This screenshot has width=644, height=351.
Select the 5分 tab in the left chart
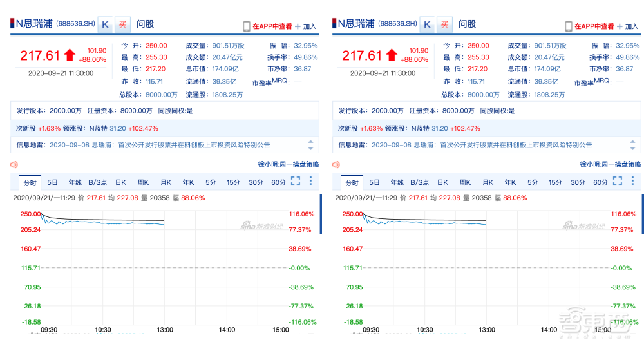(x=211, y=183)
